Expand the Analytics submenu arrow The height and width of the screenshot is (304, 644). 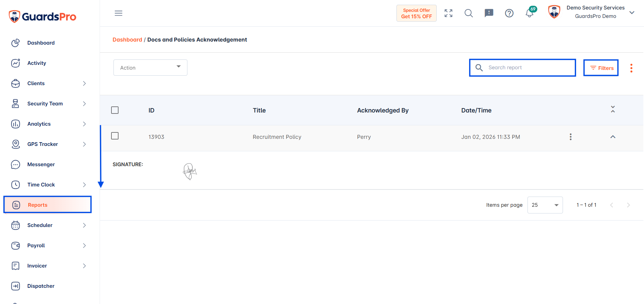coord(84,124)
